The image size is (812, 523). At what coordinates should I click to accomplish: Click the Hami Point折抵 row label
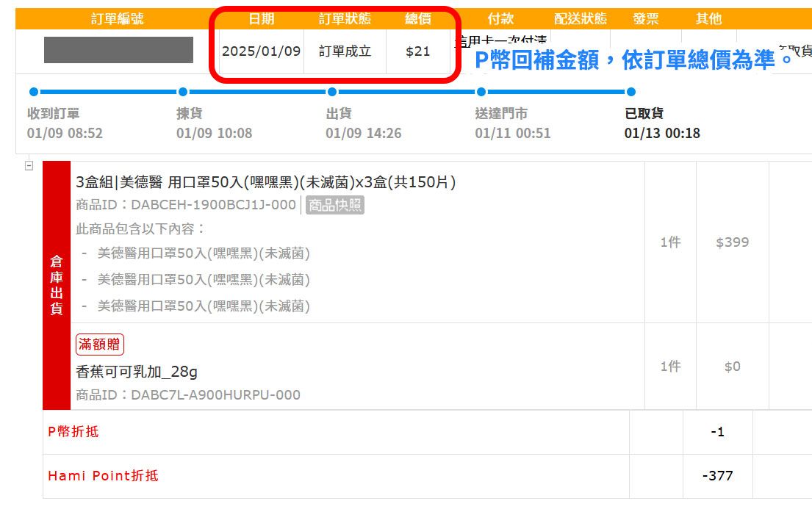coord(103,476)
